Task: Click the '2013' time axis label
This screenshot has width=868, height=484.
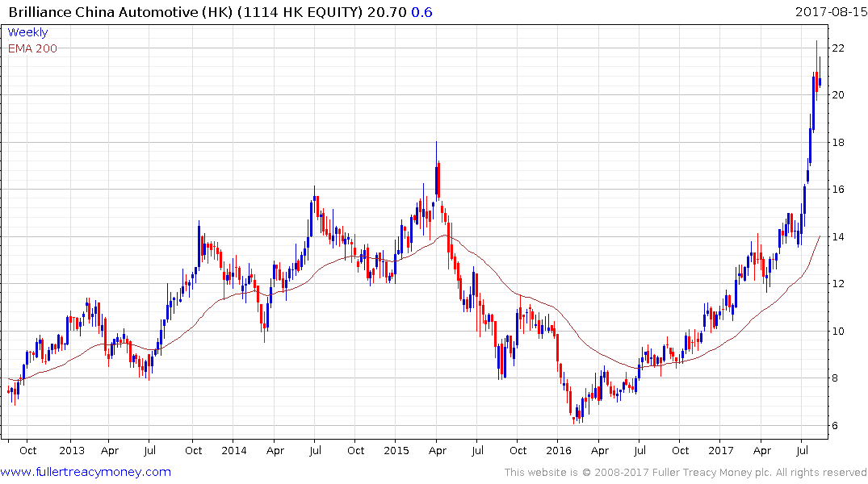Action: click(72, 451)
